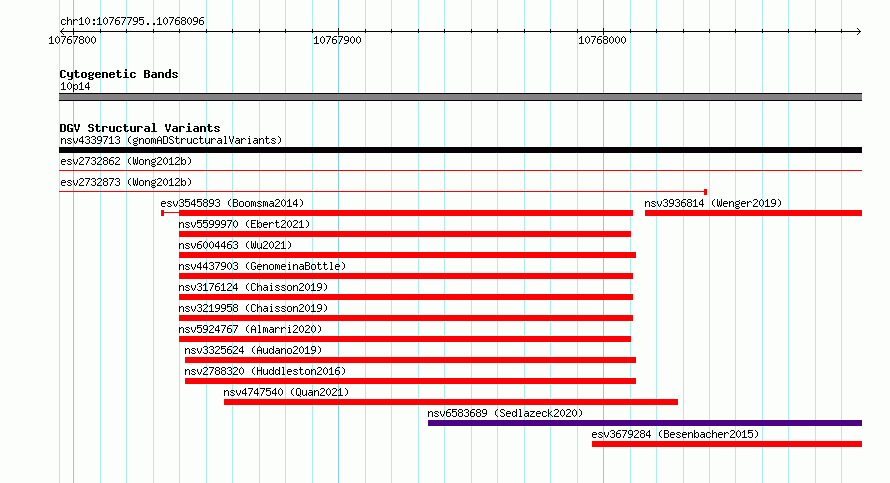Viewport: 890px width, 483px height.
Task: Open nsv6004463 (Wu2021) variant label
Action: coord(235,245)
